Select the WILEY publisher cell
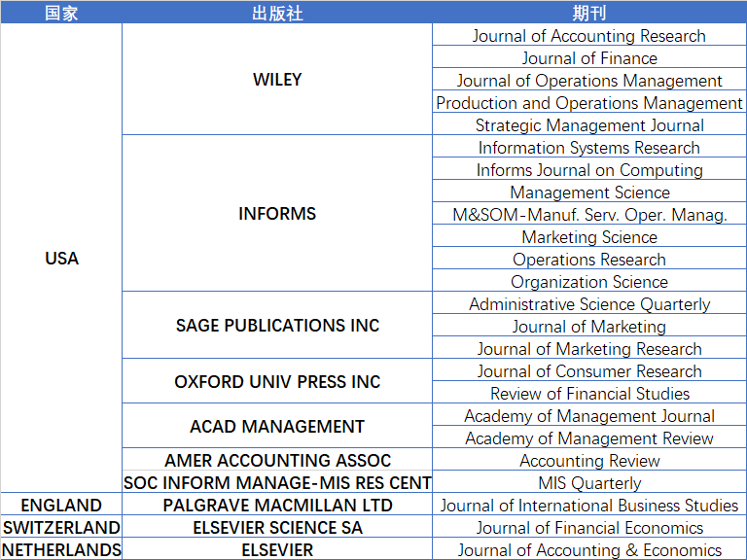Viewport: 747px width, 560px height. [277, 79]
